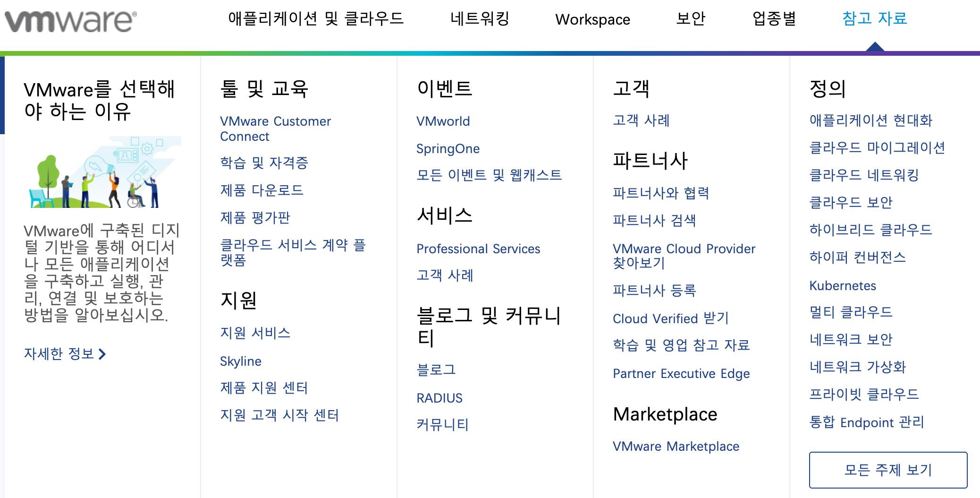Open 클라우드 마이그레이션 link
The image size is (980, 498).
pos(877,148)
